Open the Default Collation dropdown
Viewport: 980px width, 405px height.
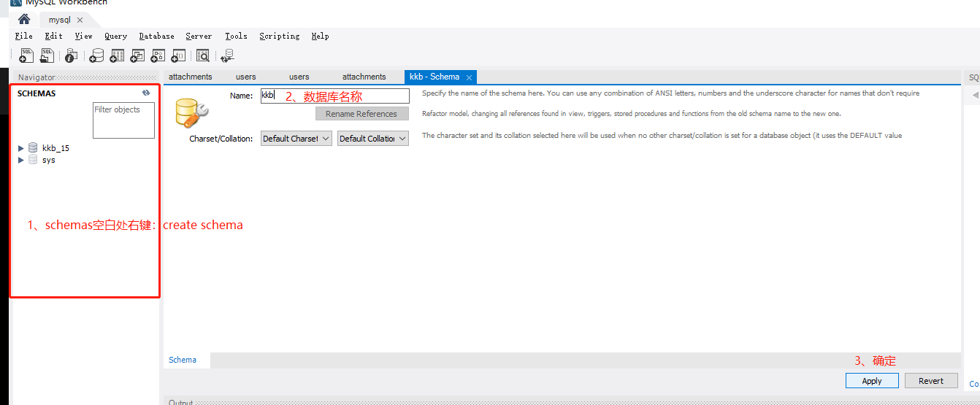click(372, 139)
